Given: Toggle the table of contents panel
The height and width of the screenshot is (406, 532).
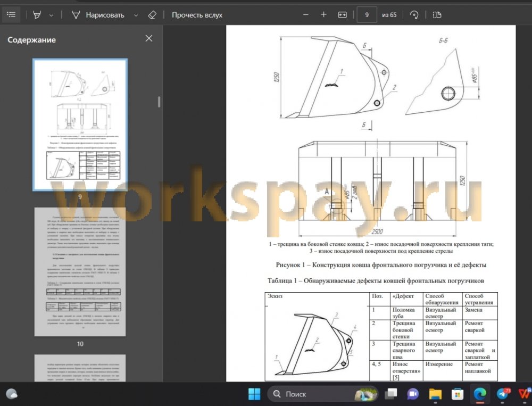Looking at the screenshot, I should (x=11, y=15).
